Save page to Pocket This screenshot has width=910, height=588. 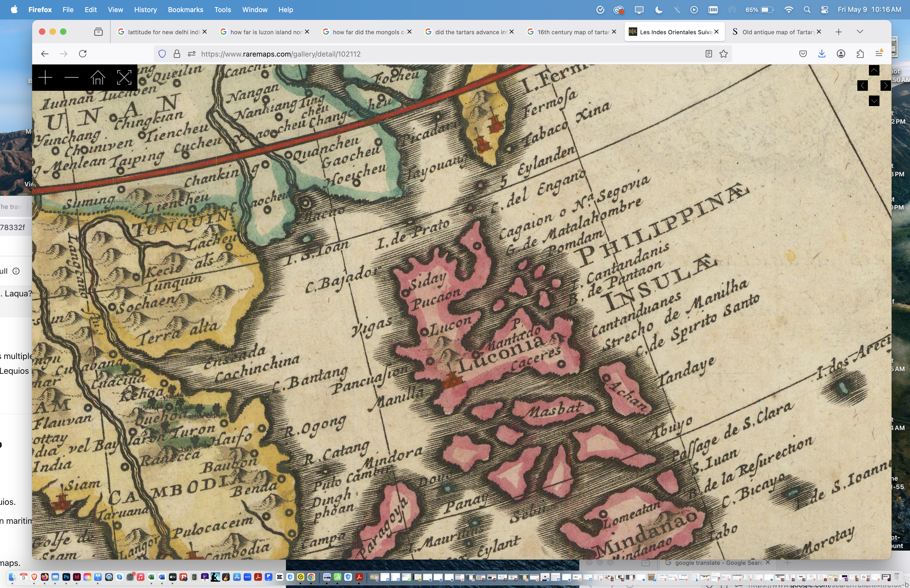pyautogui.click(x=803, y=54)
